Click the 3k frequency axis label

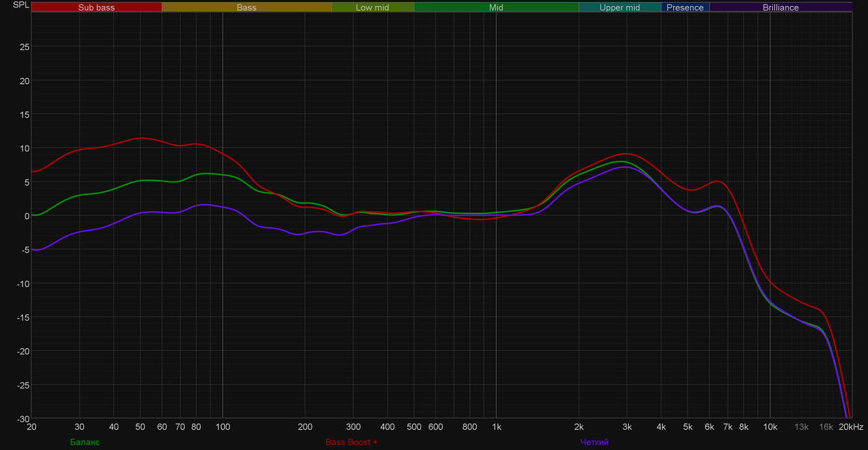627,427
